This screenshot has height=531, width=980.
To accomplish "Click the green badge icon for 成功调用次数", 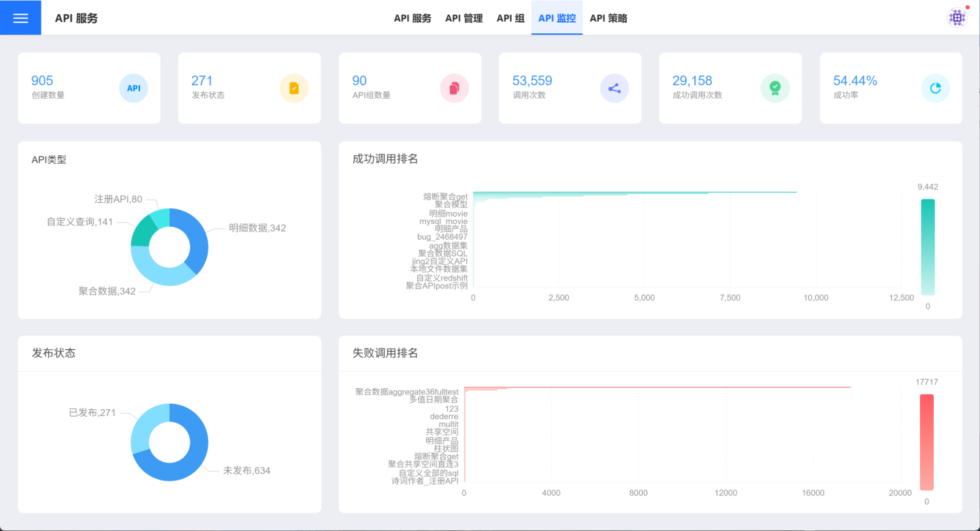I will pyautogui.click(x=774, y=88).
